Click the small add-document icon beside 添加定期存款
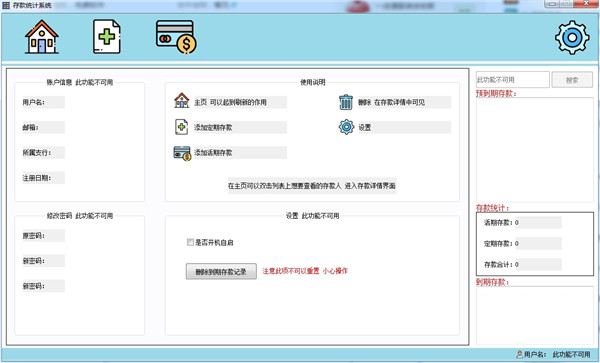This screenshot has width=600, height=363. pyautogui.click(x=181, y=127)
